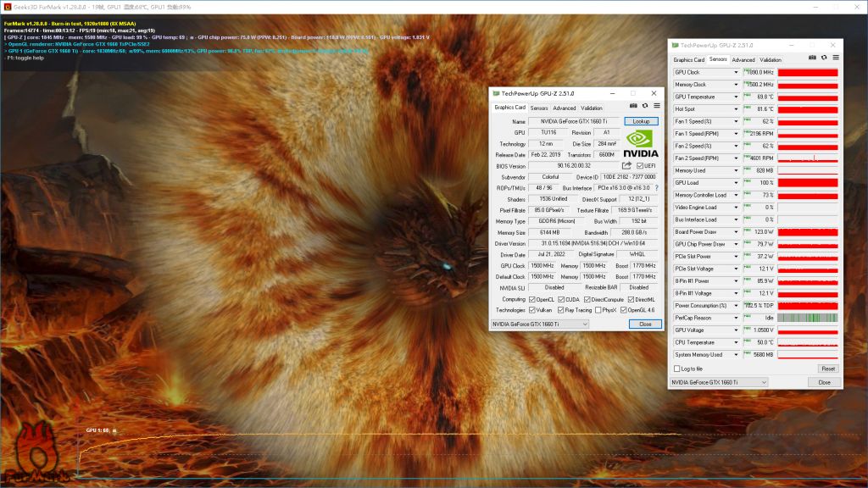Open the Board Power Draw sensor dropdown
Image resolution: width=868 pixels, height=488 pixels.
coord(736,232)
